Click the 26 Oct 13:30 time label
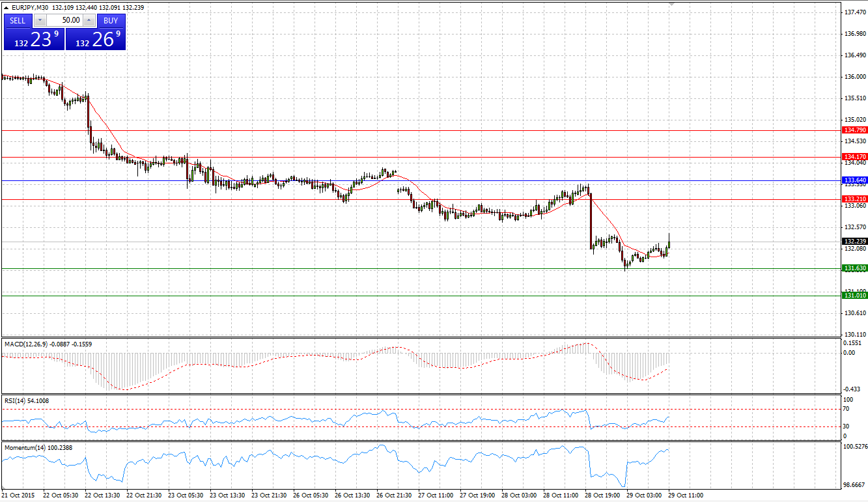Screen dimensions: 868x502 click(x=351, y=495)
